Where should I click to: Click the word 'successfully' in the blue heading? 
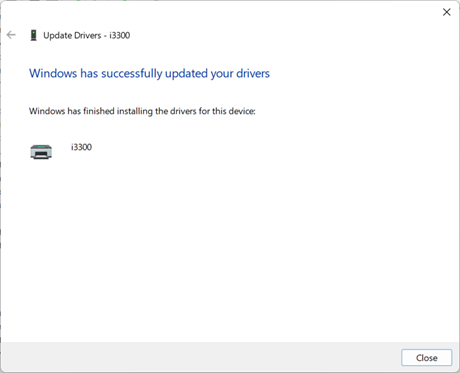point(132,74)
